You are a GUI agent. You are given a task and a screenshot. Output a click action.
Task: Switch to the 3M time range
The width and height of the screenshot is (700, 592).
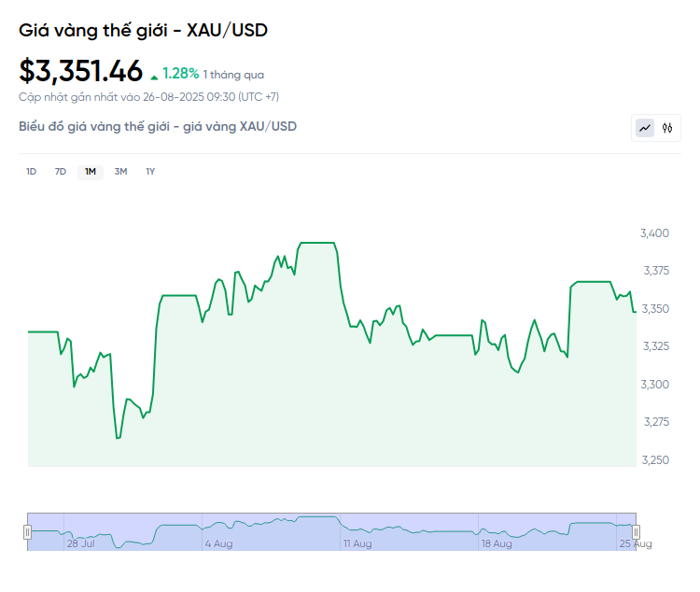tap(120, 171)
